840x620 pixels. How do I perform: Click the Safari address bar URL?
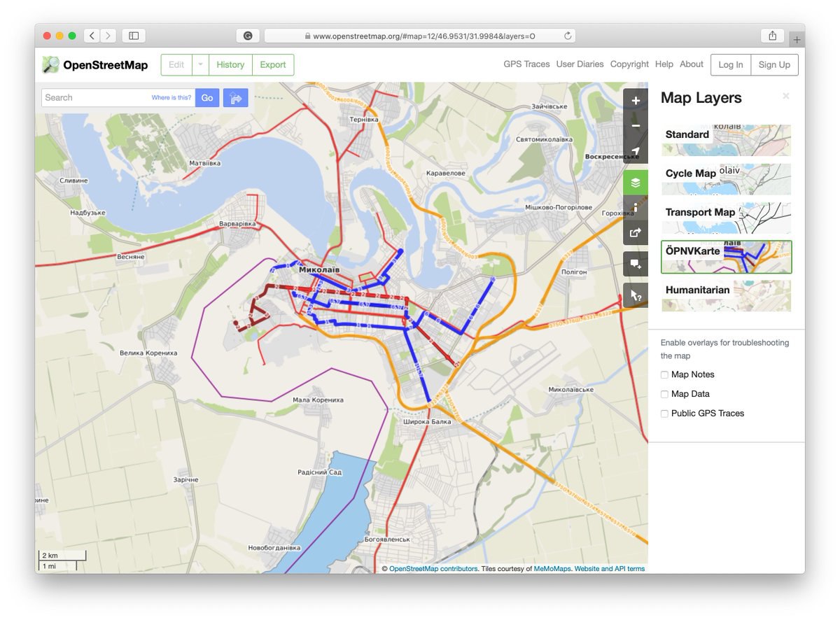[423, 36]
